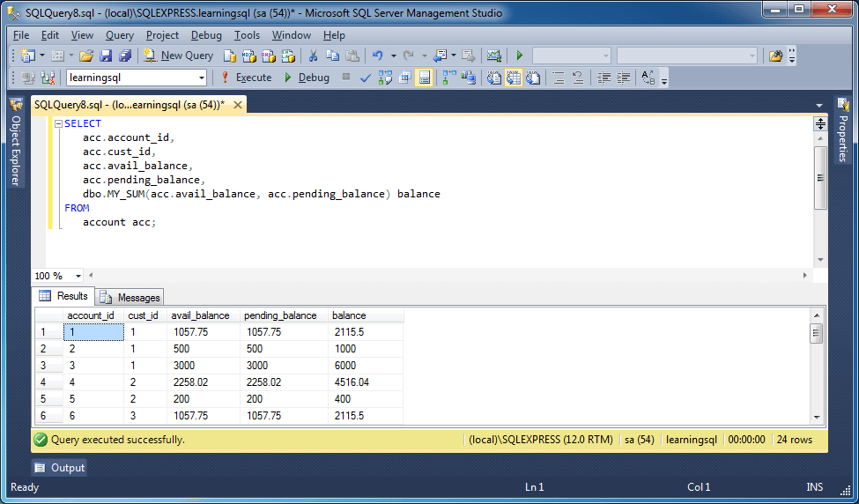Open the Object Explorer side panel
This screenshot has width=859, height=504.
coord(15,143)
